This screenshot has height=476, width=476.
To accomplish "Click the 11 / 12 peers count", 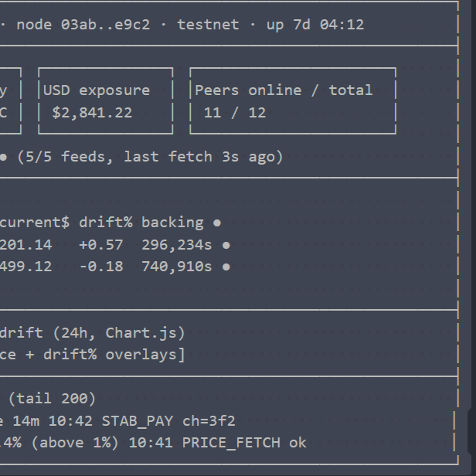I will [x=235, y=113].
